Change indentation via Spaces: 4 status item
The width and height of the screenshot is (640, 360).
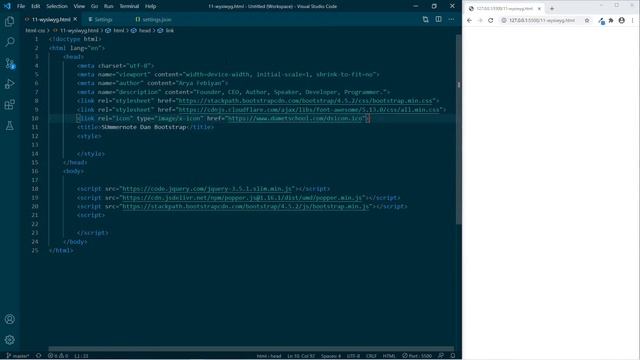click(331, 356)
